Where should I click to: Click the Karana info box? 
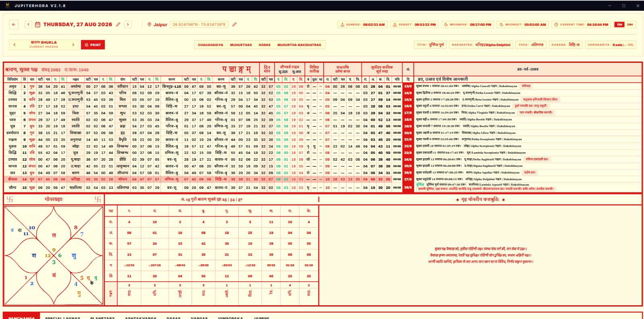566,45
